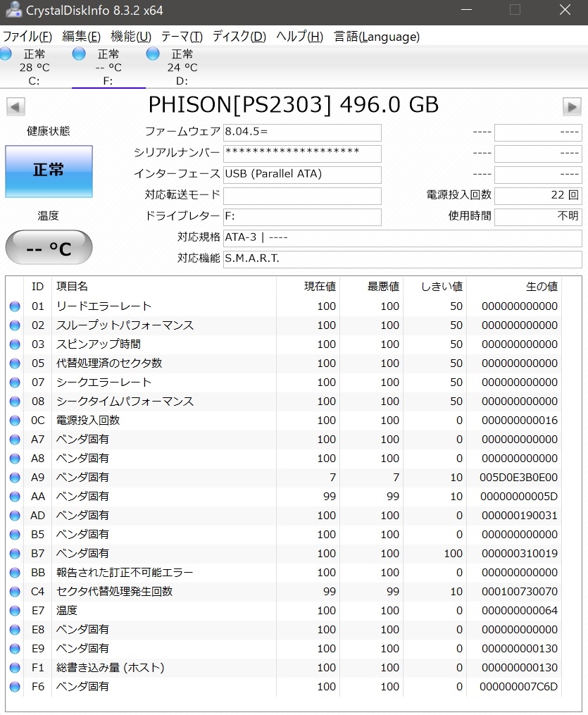Click status icon for row E8

15,629
